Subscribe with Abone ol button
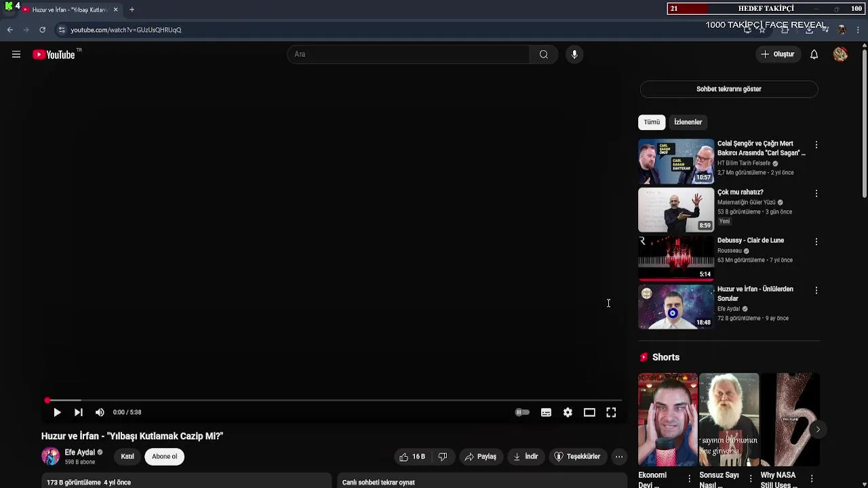Image resolution: width=868 pixels, height=488 pixels. tap(165, 457)
